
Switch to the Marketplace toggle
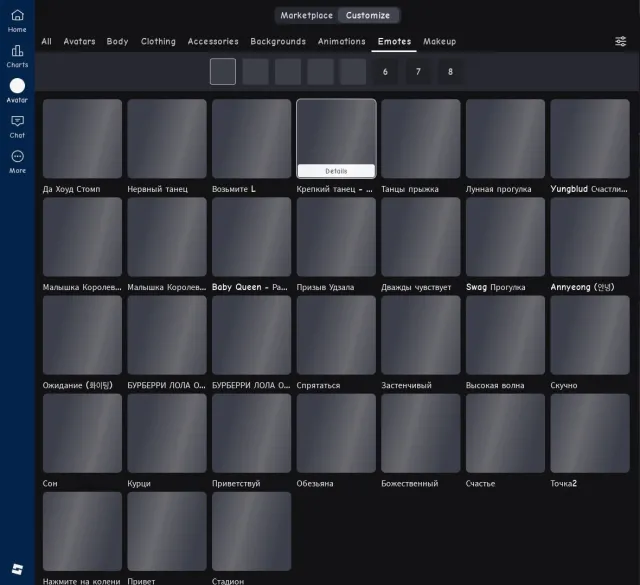tap(306, 16)
